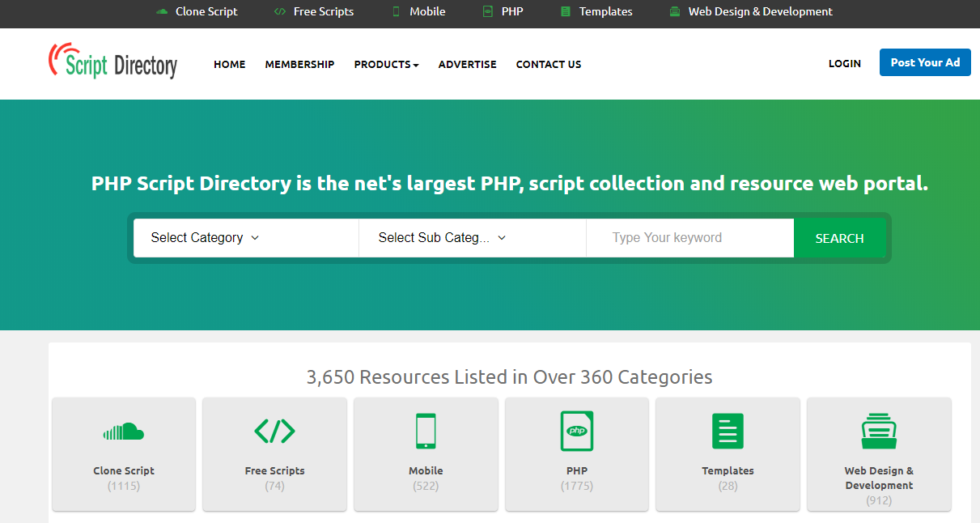Click the Clone Script cloud icon
The image size is (980, 523).
click(x=123, y=432)
